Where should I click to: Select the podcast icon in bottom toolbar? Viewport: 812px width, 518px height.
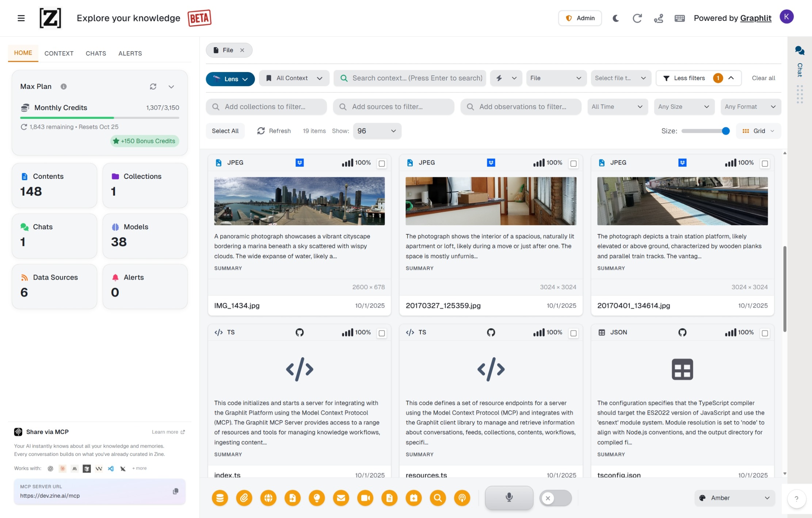tap(462, 498)
